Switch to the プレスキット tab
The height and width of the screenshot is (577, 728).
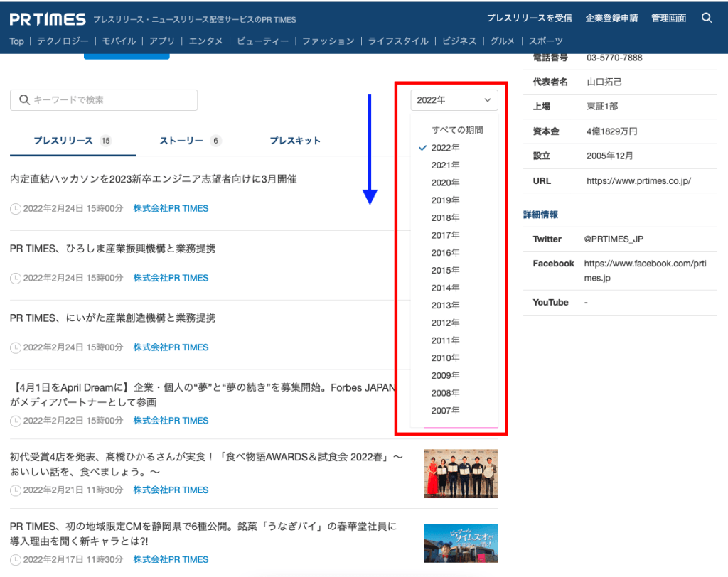point(295,141)
